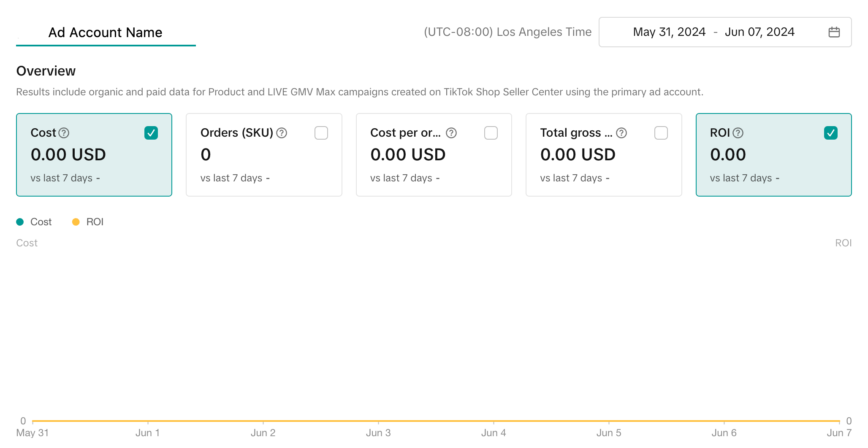Toggle the teal Cost legend dot
The image size is (868, 448).
click(20, 222)
